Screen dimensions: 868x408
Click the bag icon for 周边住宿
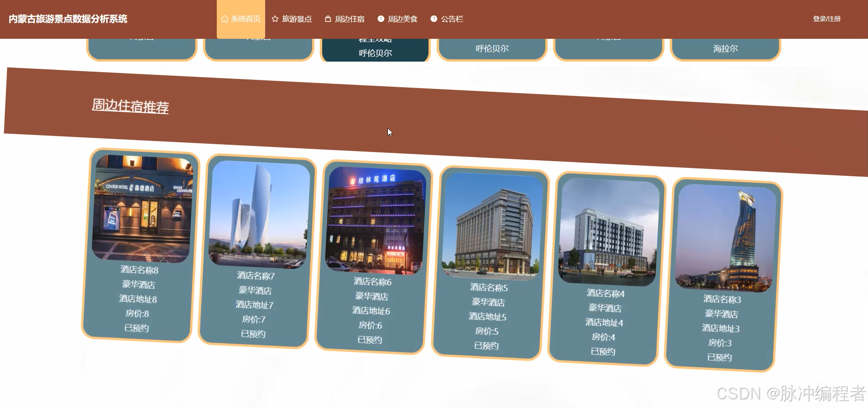pyautogui.click(x=328, y=19)
